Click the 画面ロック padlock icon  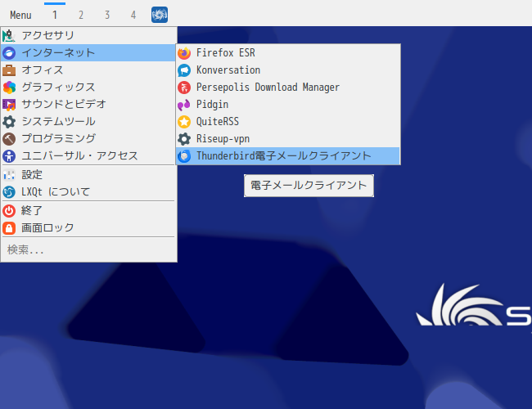(x=9, y=228)
